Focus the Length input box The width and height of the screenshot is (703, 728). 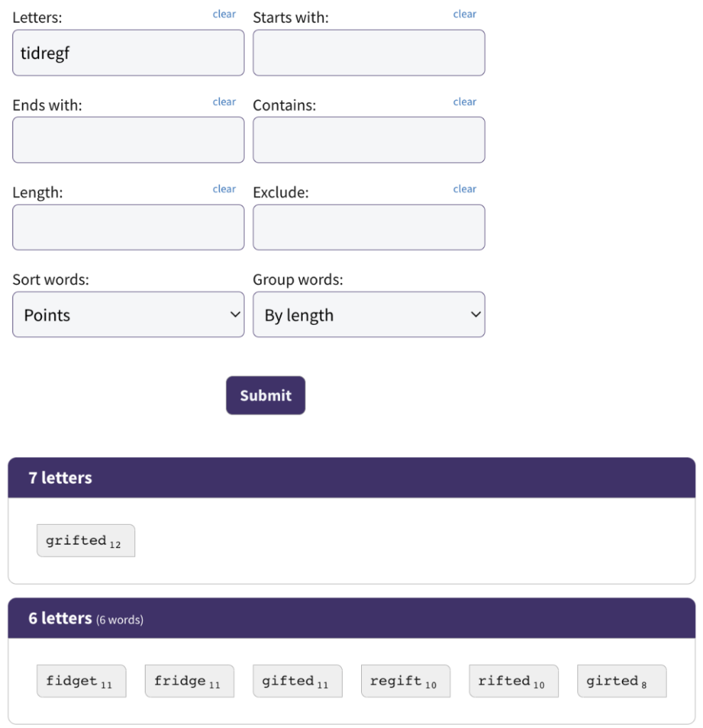point(128,227)
